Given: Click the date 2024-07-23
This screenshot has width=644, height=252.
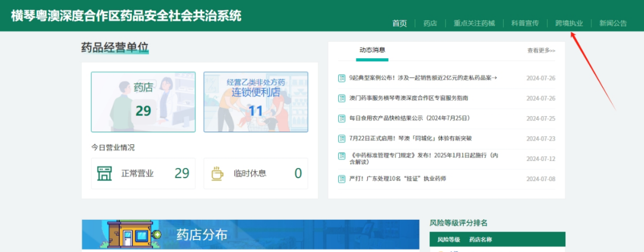Looking at the screenshot, I should click(541, 139).
